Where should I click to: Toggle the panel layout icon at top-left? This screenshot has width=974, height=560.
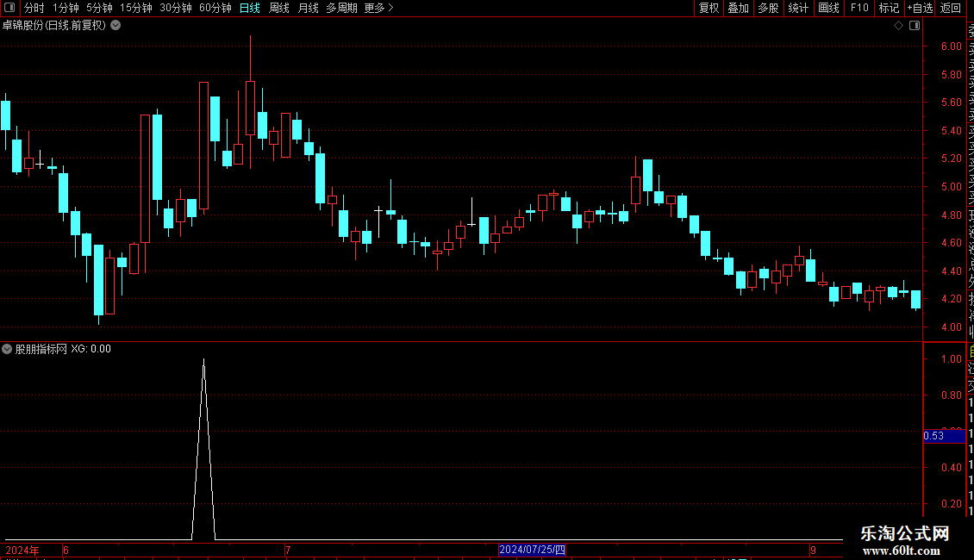point(9,8)
